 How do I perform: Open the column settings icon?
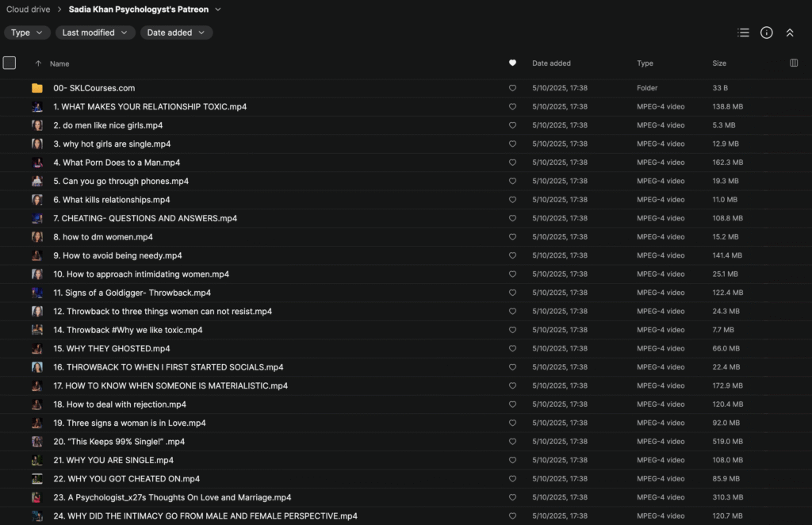point(794,63)
